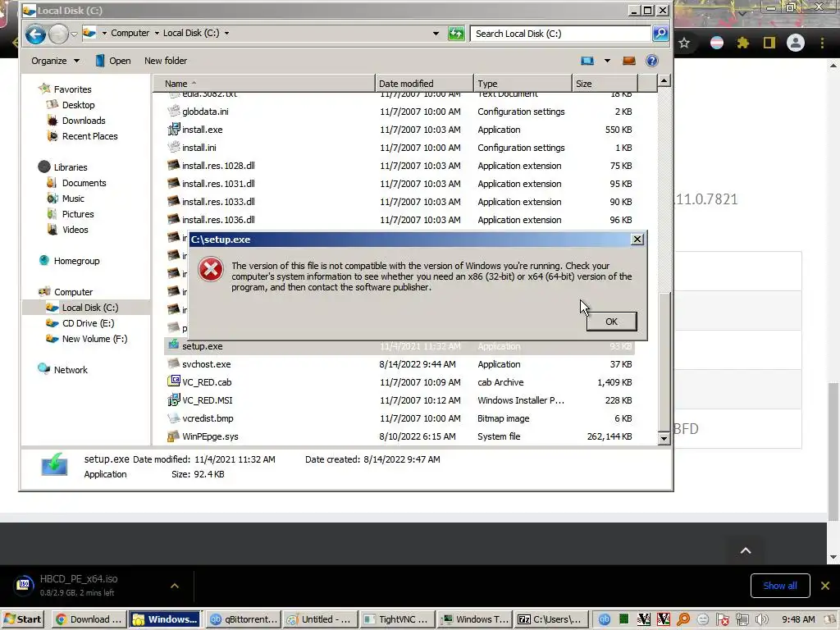Click the search magnifier button
The image size is (840, 630).
point(660,34)
